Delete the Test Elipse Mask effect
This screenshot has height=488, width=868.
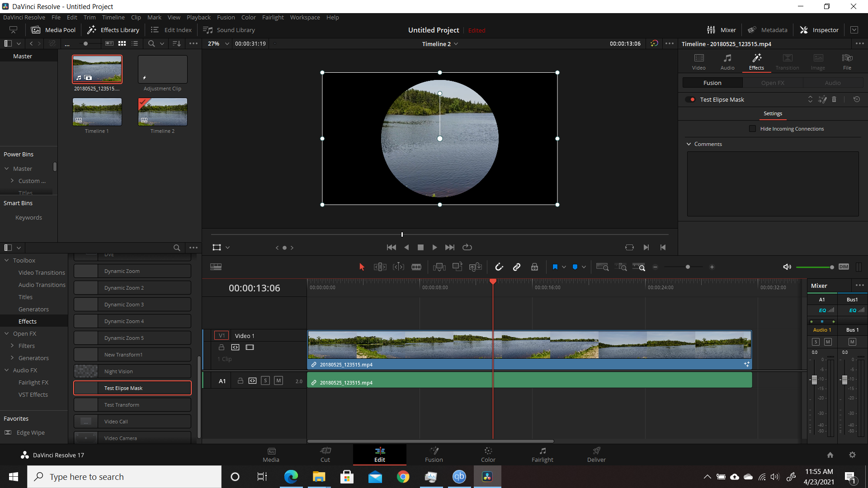coord(834,99)
